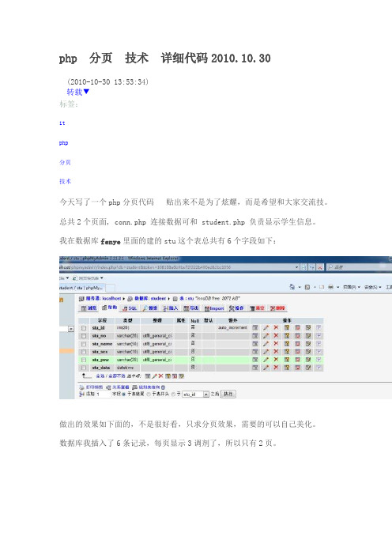This screenshot has width=392, height=555.
Task: Open the 浏览 tab in phpMyAdmin
Action: tap(89, 308)
